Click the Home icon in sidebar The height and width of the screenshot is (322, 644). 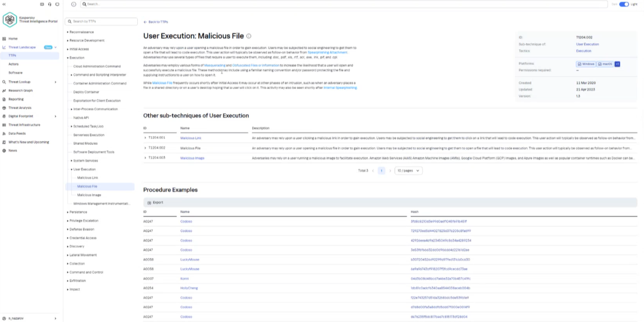click(4, 39)
